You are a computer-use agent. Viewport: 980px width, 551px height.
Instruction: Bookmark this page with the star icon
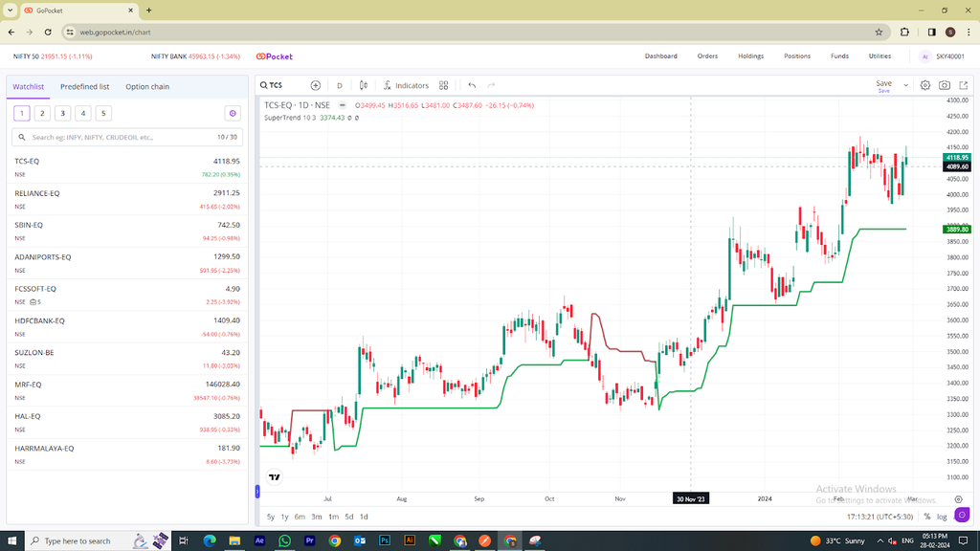(x=879, y=33)
